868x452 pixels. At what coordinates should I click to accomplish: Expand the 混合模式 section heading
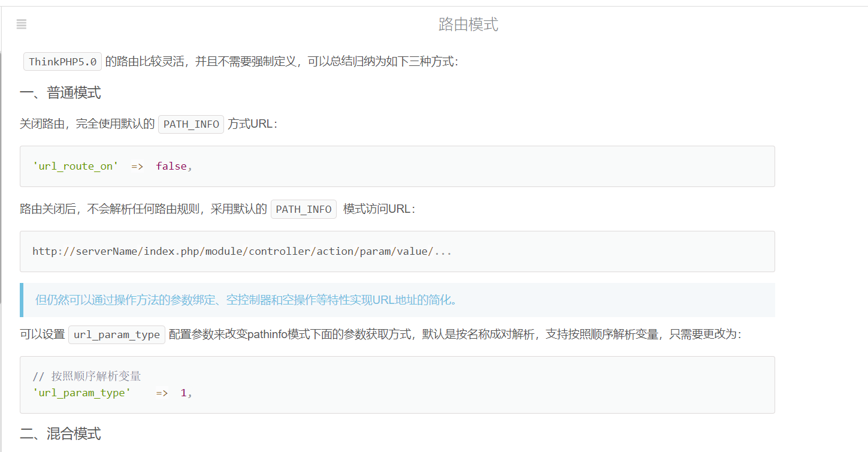pos(60,433)
